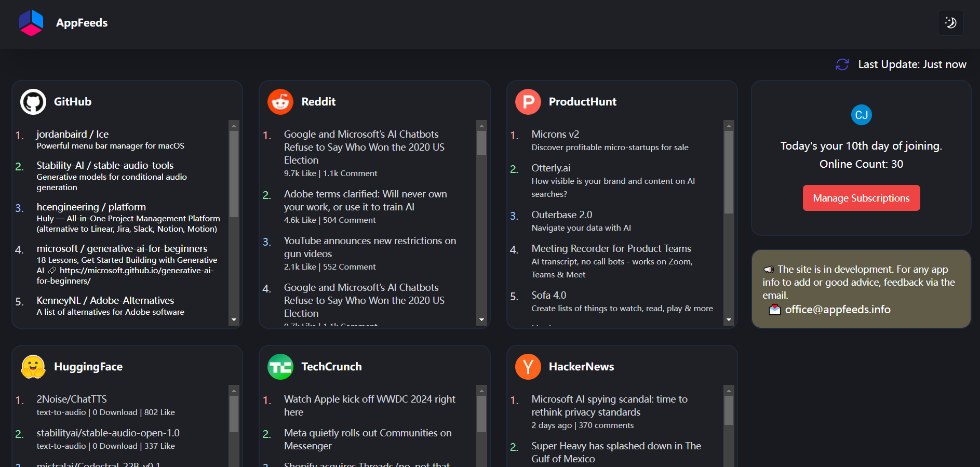The image size is (980, 467).
Task: Click the refresh feeds icon
Action: 842,64
